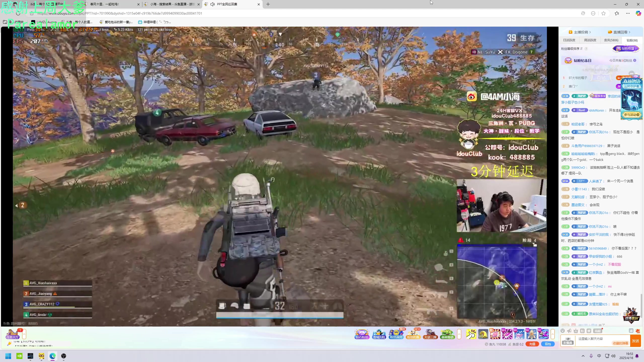Open the 背包 backpack button
644x362 pixels.
(548, 344)
